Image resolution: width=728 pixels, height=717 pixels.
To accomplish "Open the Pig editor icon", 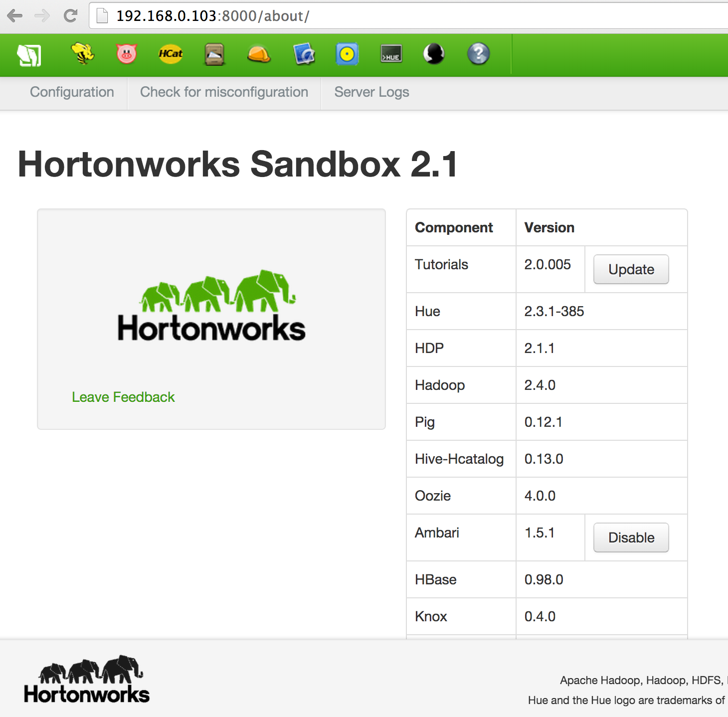I will (127, 53).
